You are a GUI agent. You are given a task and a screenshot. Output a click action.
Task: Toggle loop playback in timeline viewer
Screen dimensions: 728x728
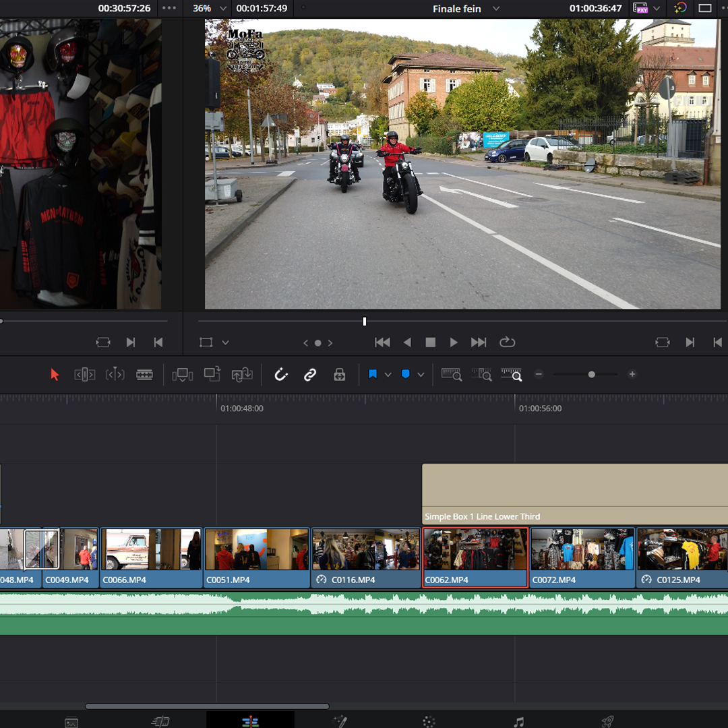(507, 342)
